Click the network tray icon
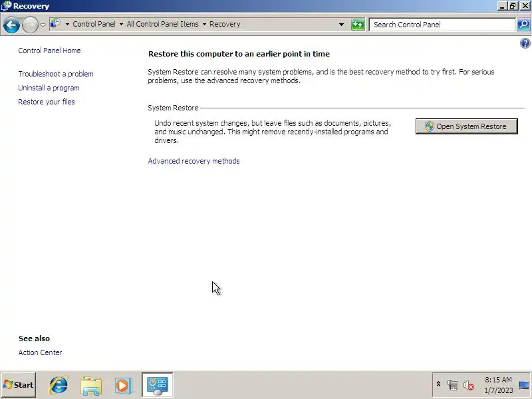This screenshot has width=532, height=399. point(453,385)
